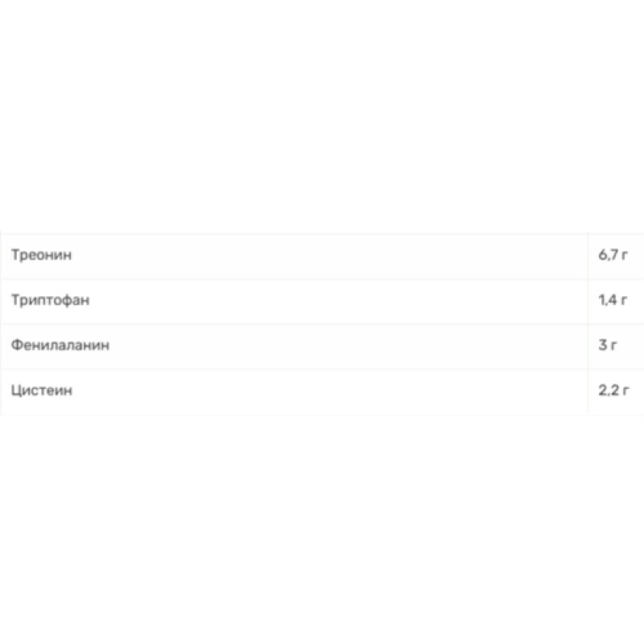Screen dimensions: 644x644
Task: Click the «г» unit beside 2,2
Action: [x=623, y=392]
